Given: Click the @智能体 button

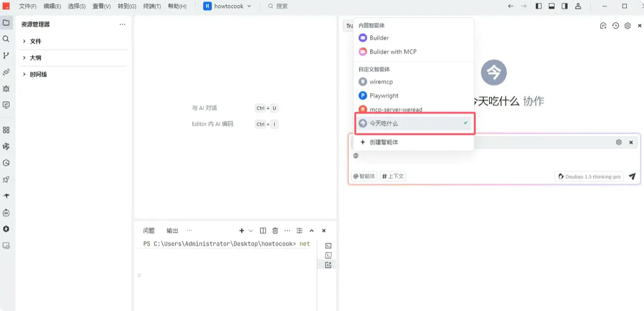Looking at the screenshot, I should coord(364,177).
